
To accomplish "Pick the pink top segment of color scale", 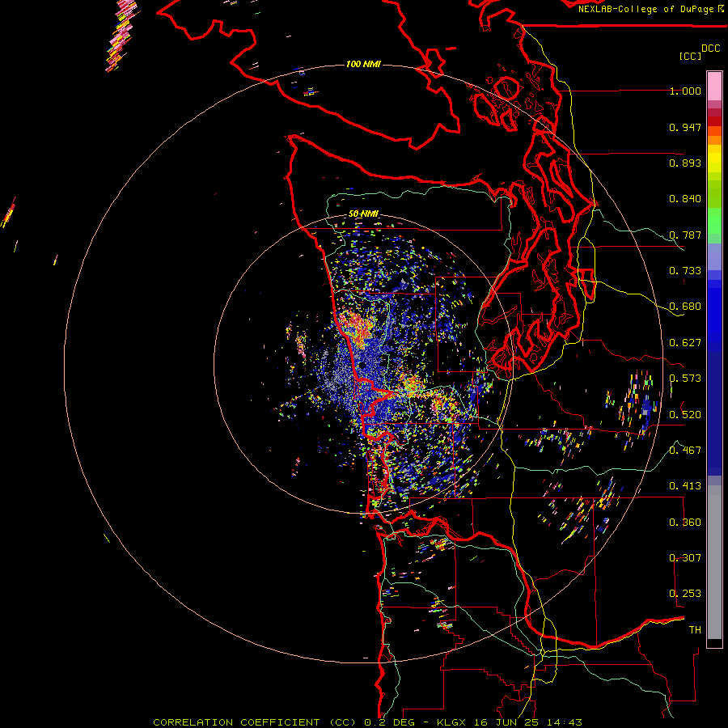I will pyautogui.click(x=714, y=87).
